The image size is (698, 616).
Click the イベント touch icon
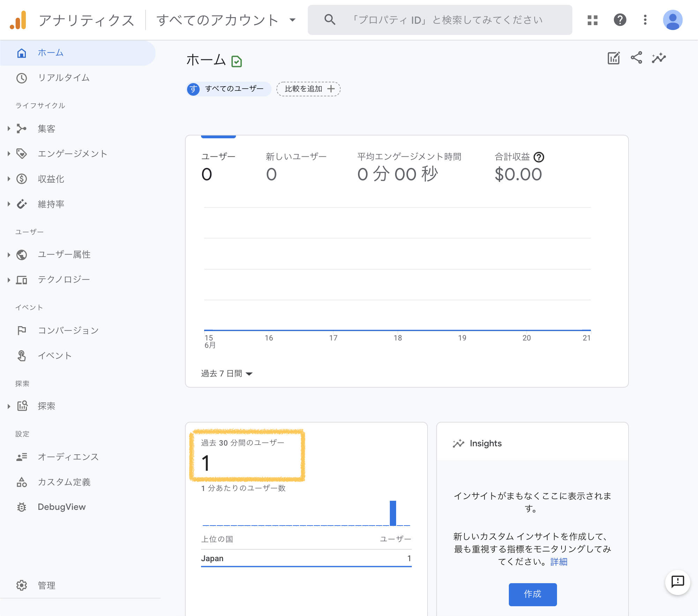[x=22, y=355]
